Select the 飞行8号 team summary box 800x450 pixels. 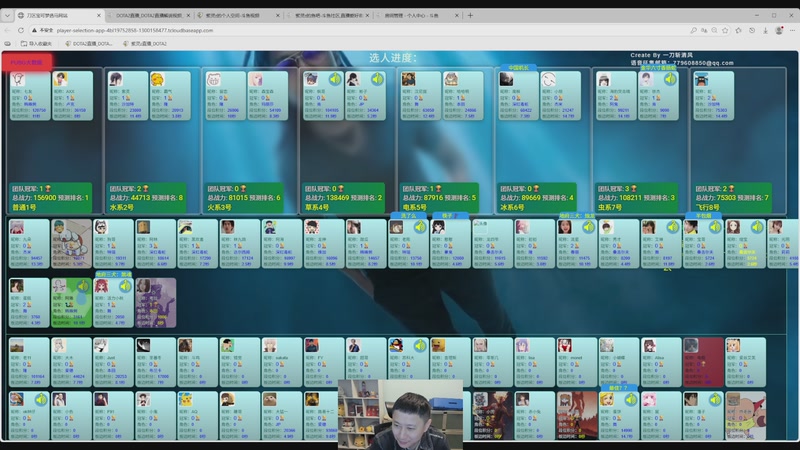click(x=734, y=198)
